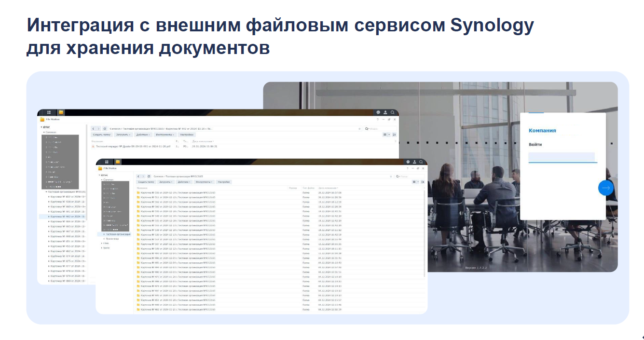Open the user account icon in the front window
644x340 pixels.
tap(415, 162)
